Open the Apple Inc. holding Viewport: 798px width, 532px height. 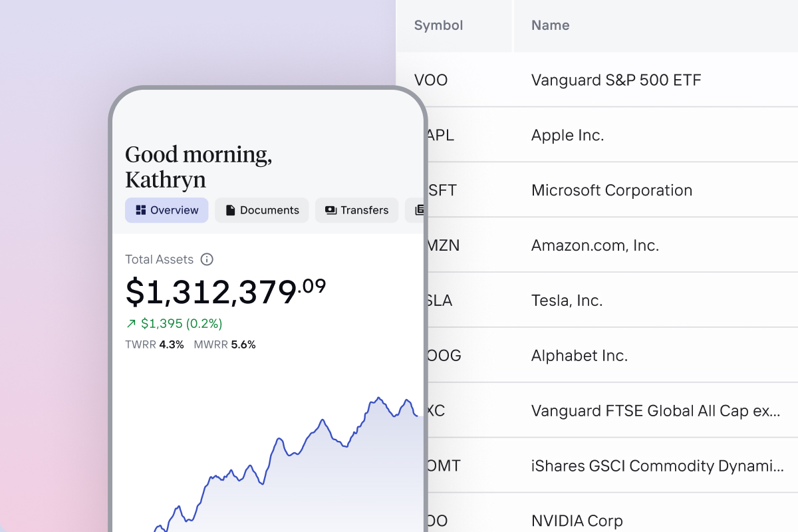(x=567, y=135)
